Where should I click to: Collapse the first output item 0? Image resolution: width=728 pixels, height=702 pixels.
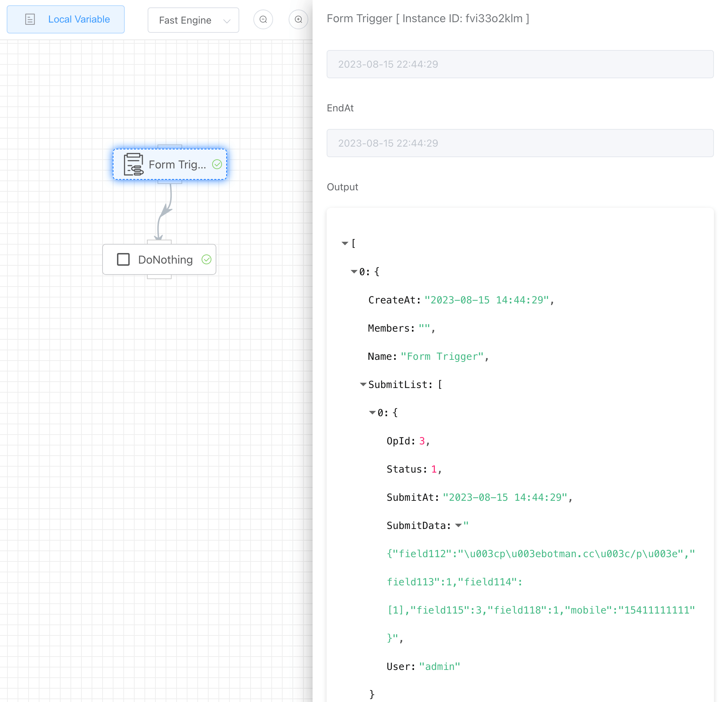point(354,271)
